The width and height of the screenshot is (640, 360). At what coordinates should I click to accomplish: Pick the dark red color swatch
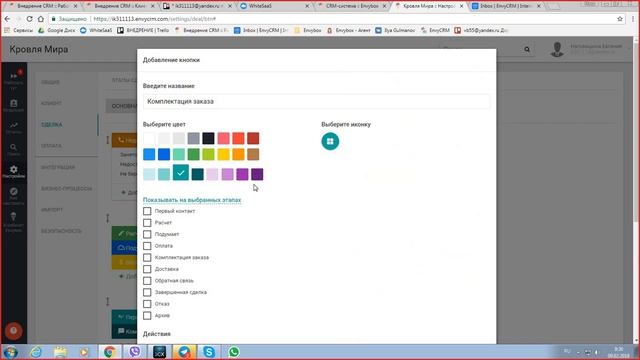point(253,138)
